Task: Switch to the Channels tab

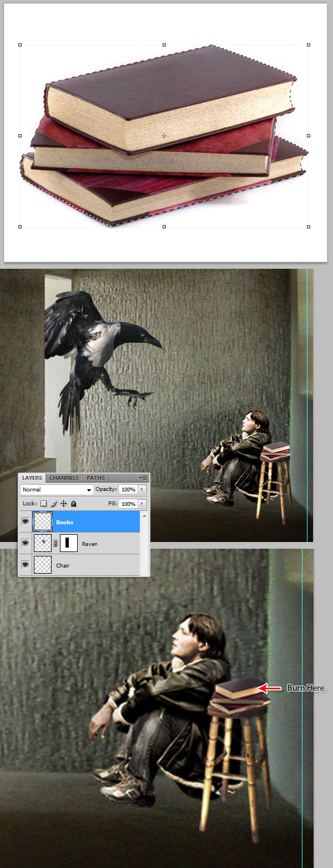Action: click(64, 478)
